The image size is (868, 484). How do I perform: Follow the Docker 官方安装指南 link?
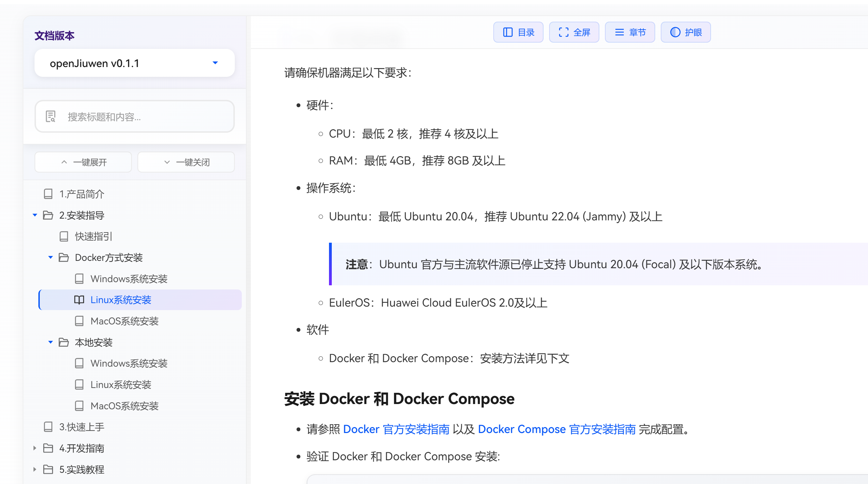point(397,429)
